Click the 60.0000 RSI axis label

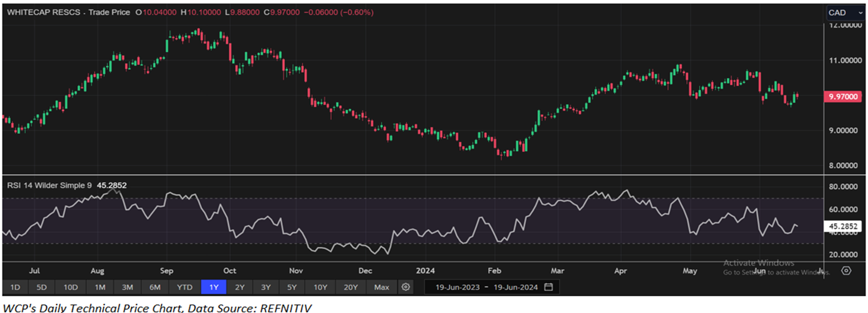(x=843, y=209)
